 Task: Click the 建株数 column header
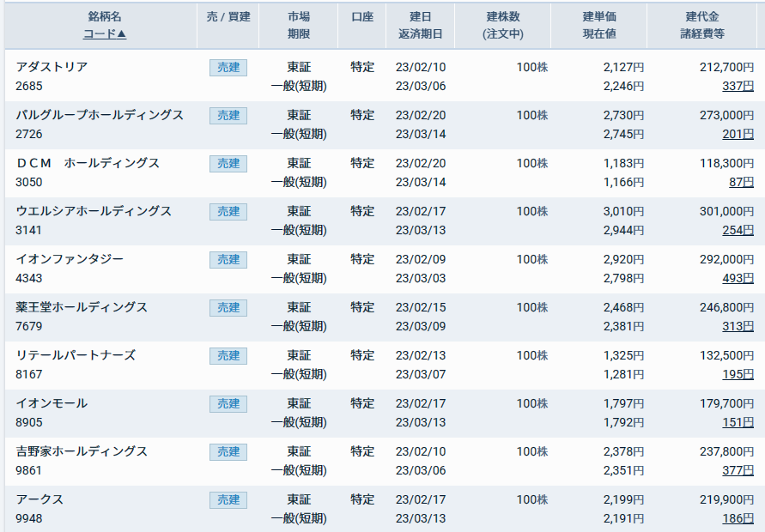click(x=503, y=16)
